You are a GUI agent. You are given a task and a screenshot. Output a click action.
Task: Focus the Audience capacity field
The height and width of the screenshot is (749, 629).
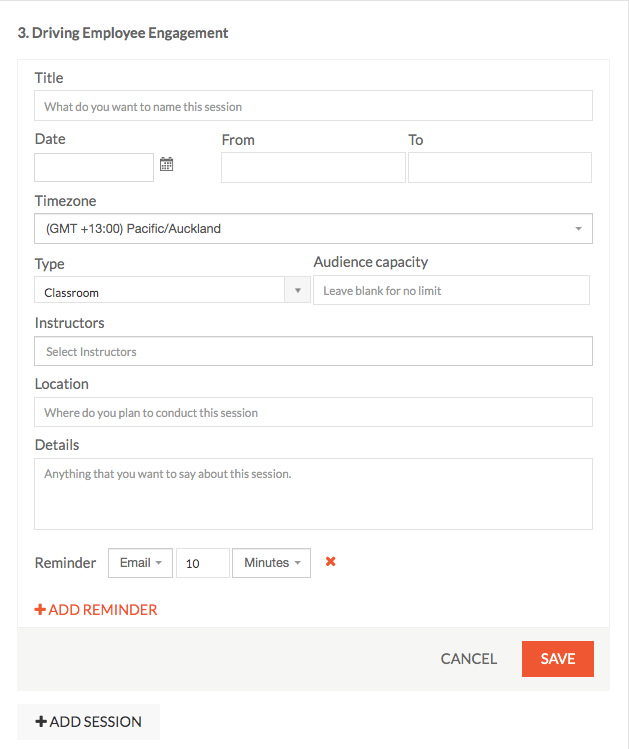(451, 290)
